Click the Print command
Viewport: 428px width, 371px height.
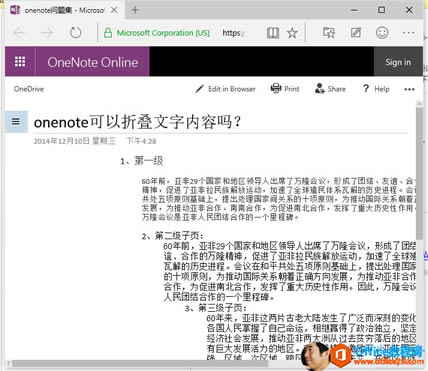click(285, 89)
